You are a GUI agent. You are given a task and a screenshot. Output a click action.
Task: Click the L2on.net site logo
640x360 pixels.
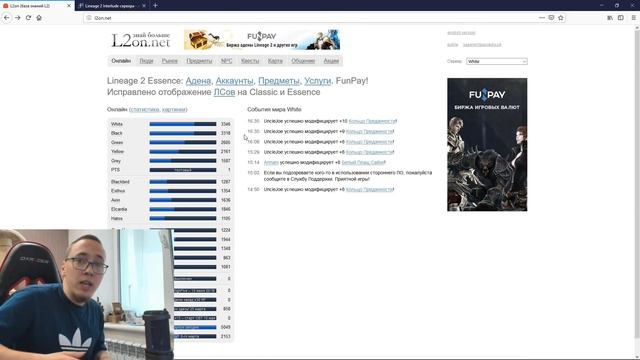click(x=141, y=40)
